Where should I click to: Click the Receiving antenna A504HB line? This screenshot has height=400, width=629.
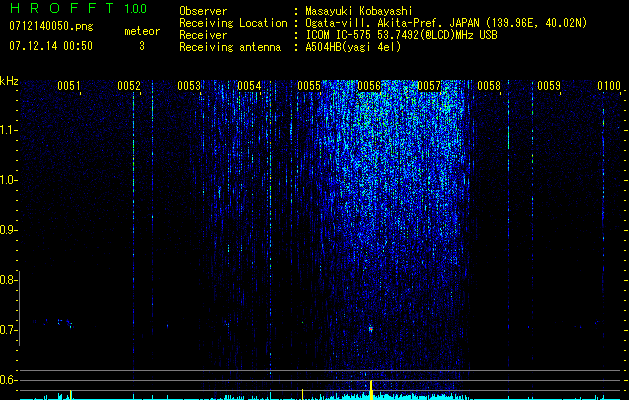pyautogui.click(x=290, y=47)
